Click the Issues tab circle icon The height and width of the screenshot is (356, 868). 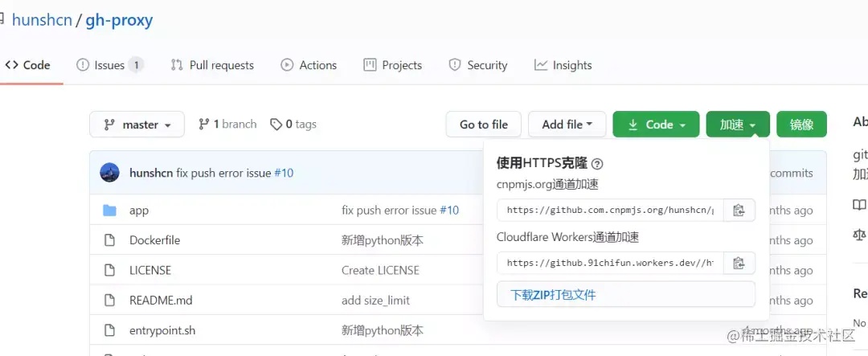pos(83,65)
